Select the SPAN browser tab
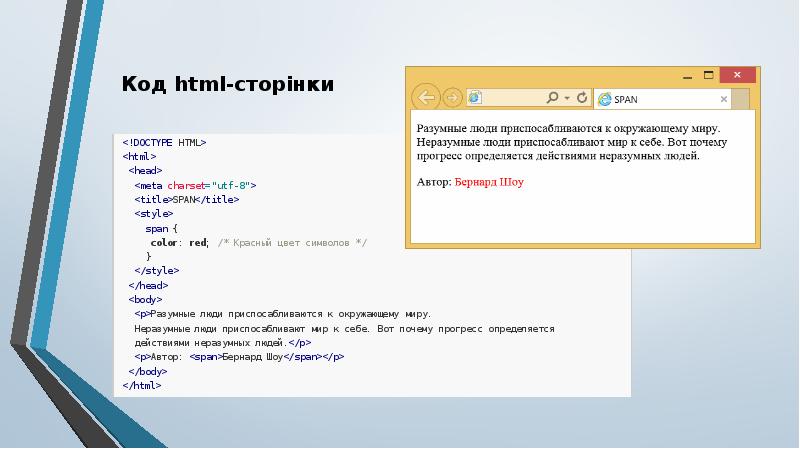This screenshot has height=449, width=800. [662, 99]
